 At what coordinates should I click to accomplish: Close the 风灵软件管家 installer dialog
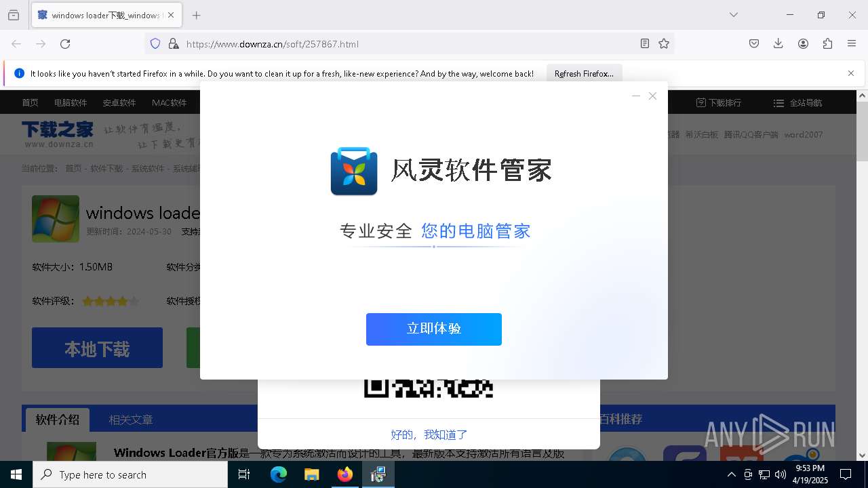(x=652, y=96)
